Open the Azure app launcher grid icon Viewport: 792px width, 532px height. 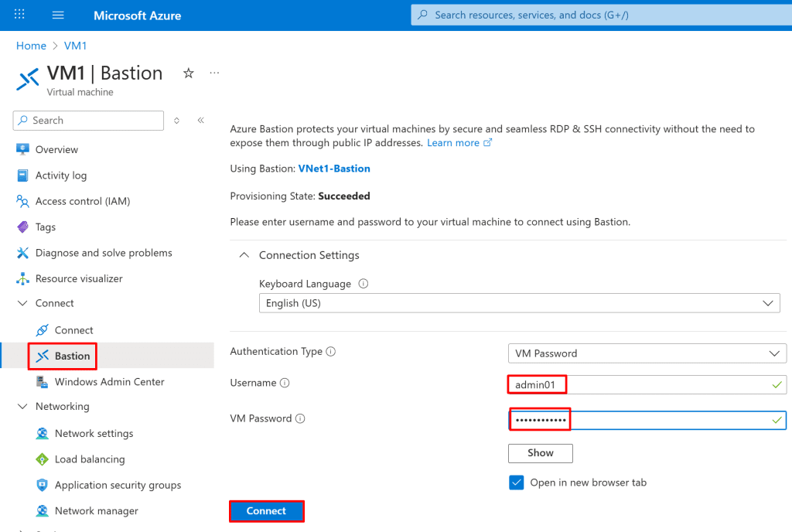click(20, 15)
